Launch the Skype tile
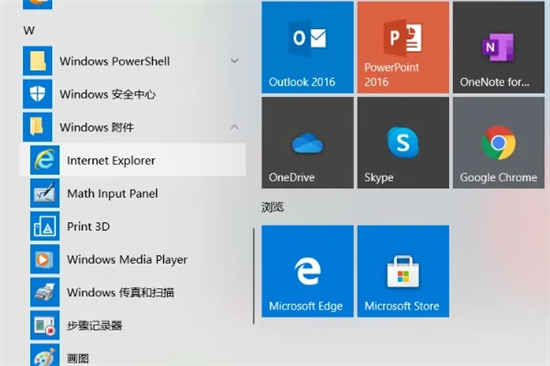 [x=403, y=143]
